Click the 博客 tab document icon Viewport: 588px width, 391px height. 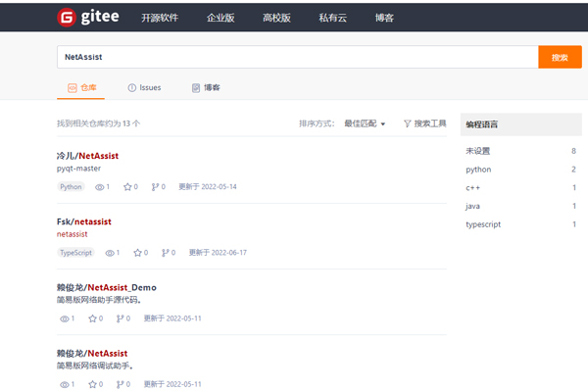[196, 88]
